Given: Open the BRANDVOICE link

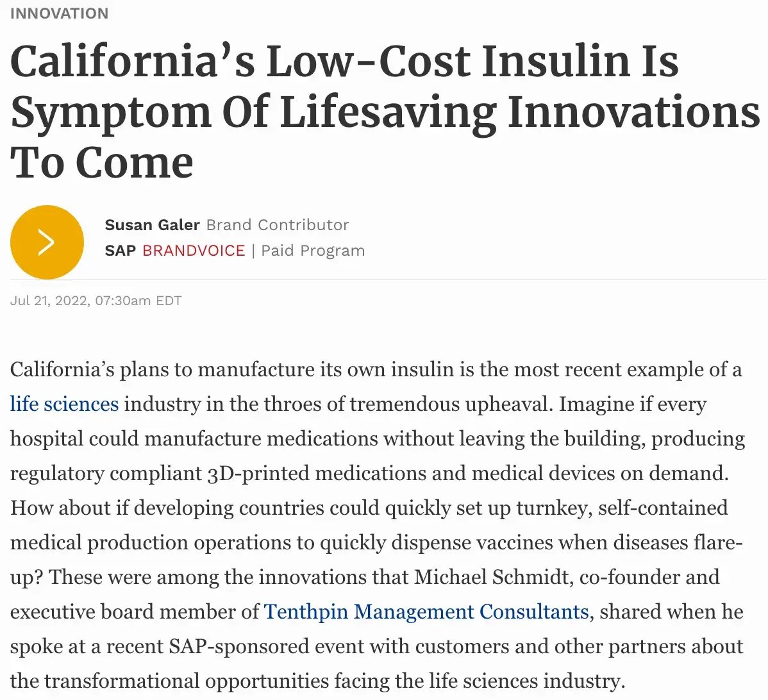Looking at the screenshot, I should pyautogui.click(x=194, y=251).
